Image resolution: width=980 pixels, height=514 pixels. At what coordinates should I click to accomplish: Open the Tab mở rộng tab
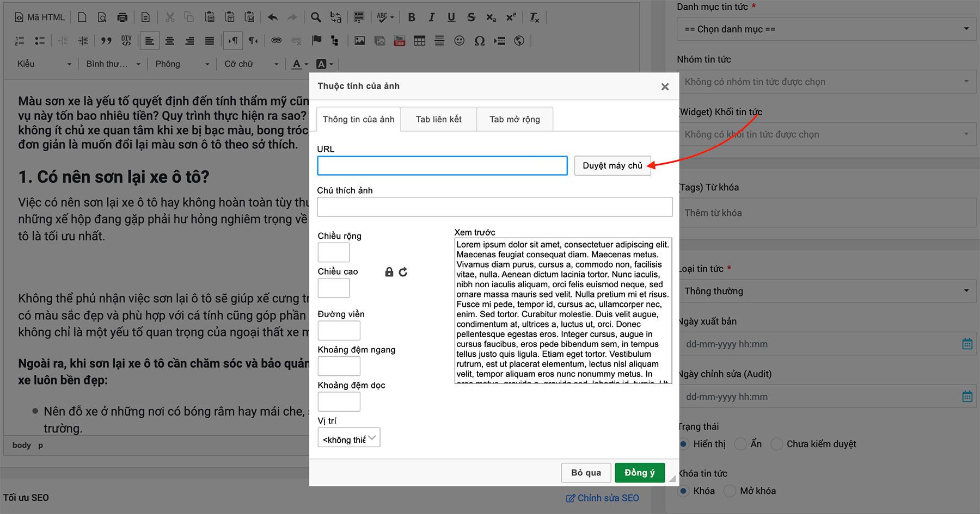click(x=514, y=119)
